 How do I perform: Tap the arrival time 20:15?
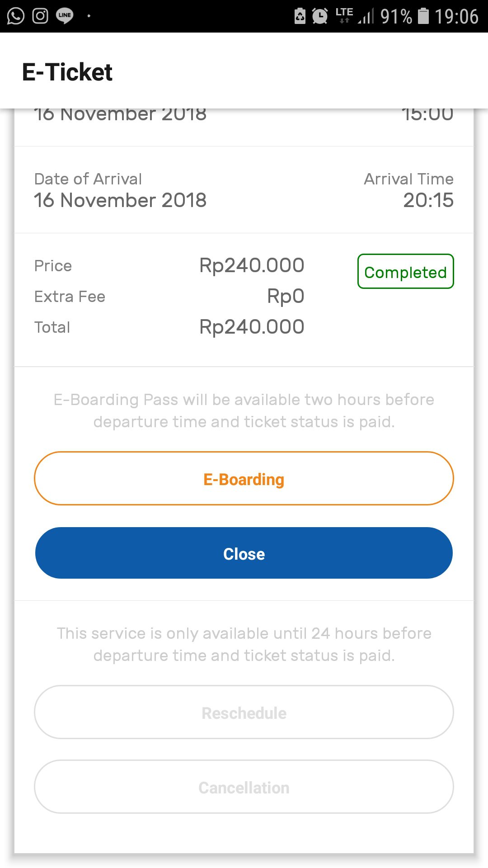point(428,200)
